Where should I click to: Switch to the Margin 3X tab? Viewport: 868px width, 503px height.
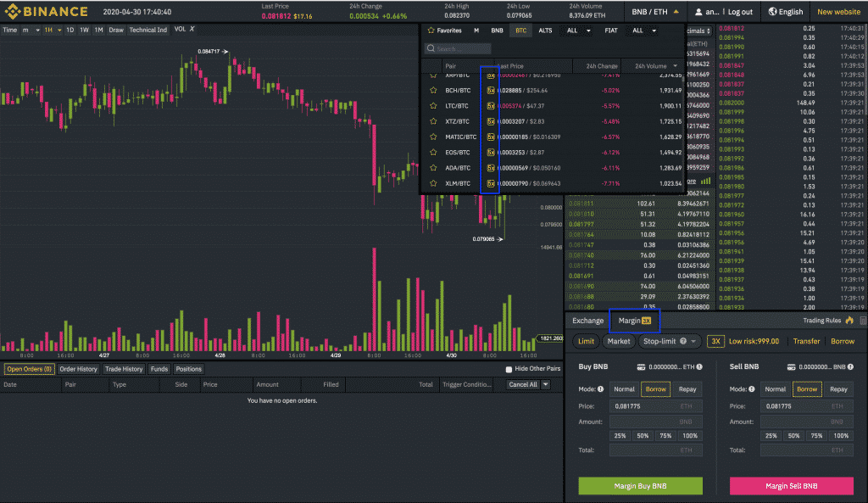634,321
